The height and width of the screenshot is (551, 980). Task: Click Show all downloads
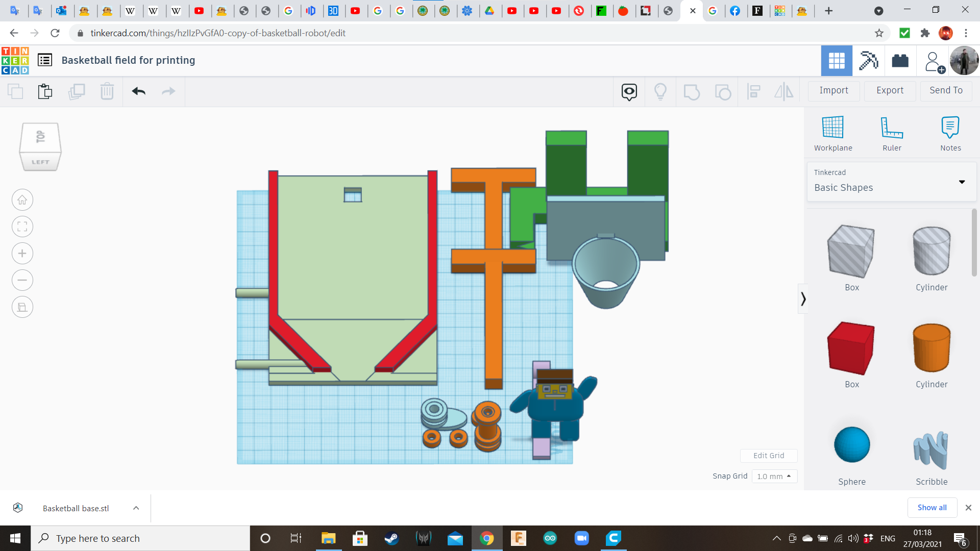[932, 508]
